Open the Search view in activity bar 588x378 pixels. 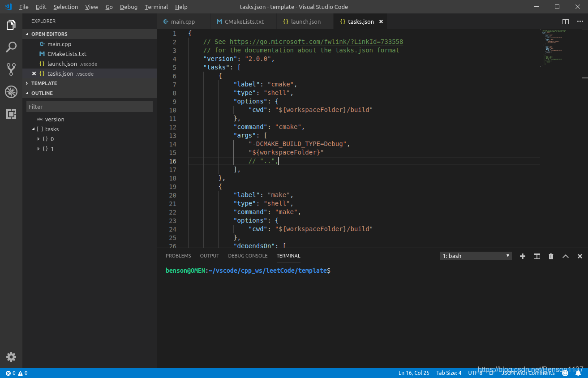pos(11,47)
